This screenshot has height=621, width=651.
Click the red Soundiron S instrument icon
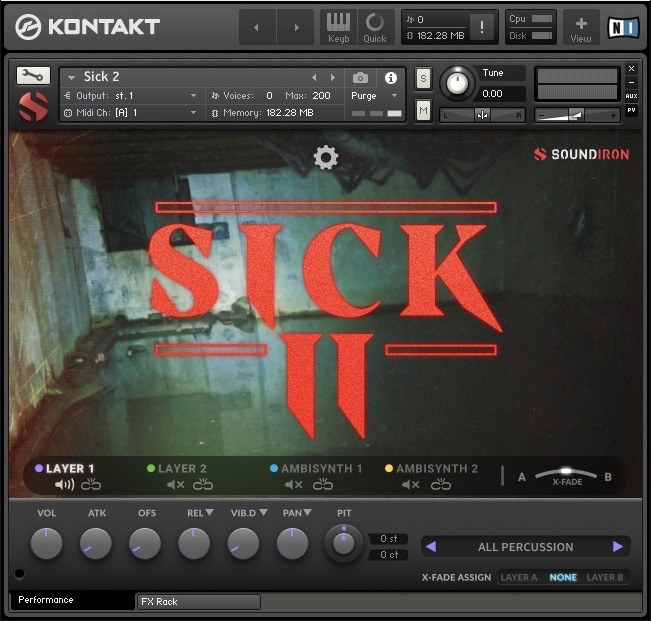[33, 107]
